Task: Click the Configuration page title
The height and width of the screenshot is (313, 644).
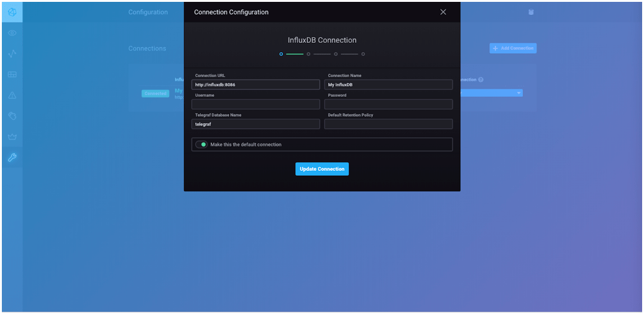Action: pyautogui.click(x=148, y=12)
